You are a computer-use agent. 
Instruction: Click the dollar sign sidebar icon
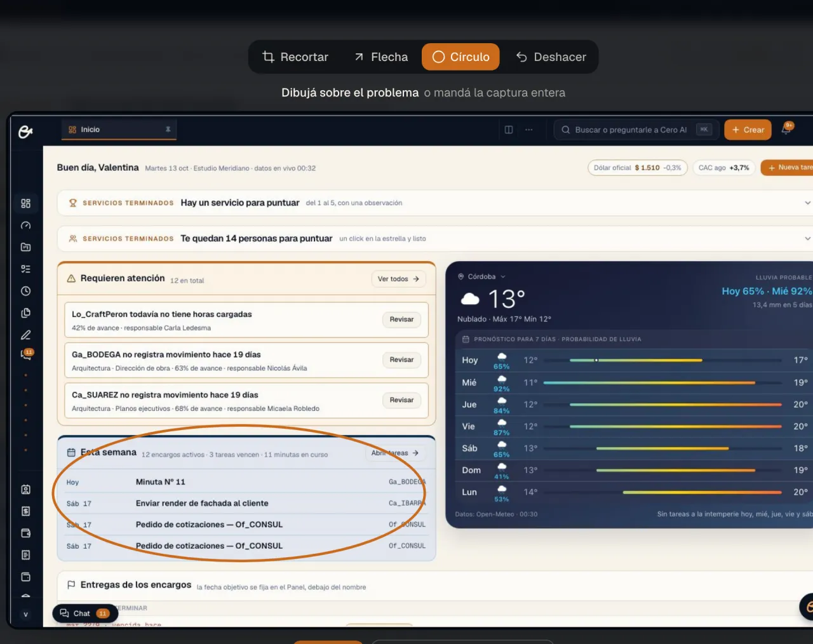pyautogui.click(x=25, y=511)
